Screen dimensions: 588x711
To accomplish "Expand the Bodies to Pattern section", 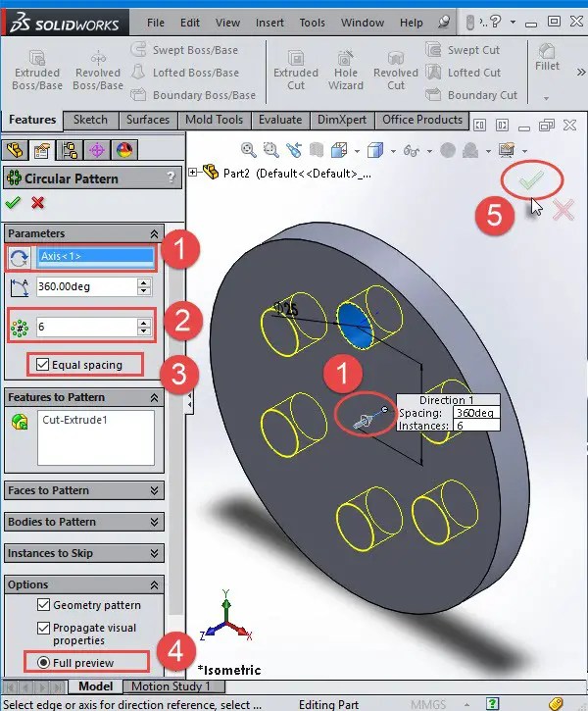I will pyautogui.click(x=154, y=522).
